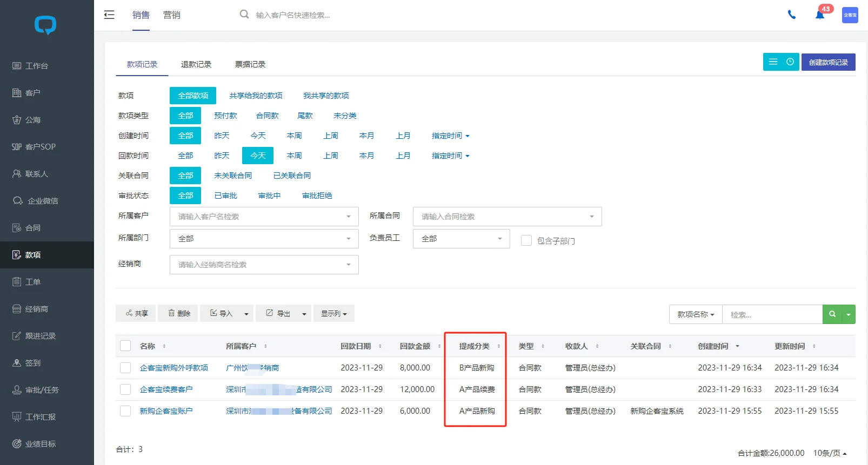Screen dimensions: 868x465
Task: Click the 删除 button
Action: 178,313
